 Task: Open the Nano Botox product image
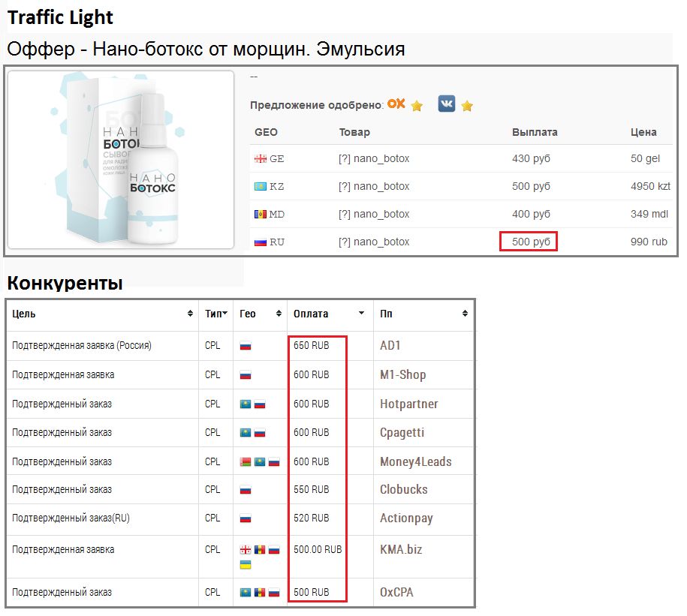pyautogui.click(x=121, y=160)
